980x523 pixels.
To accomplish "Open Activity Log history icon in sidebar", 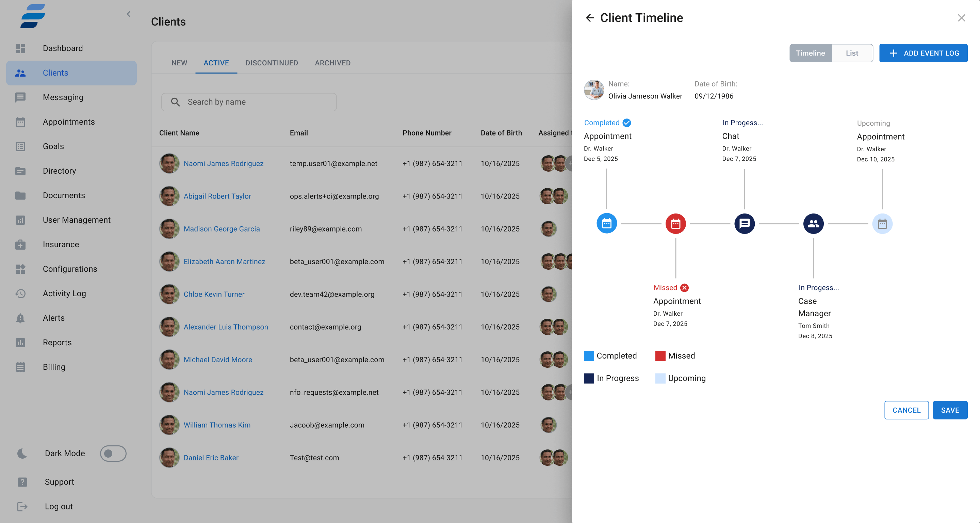I will coord(20,294).
